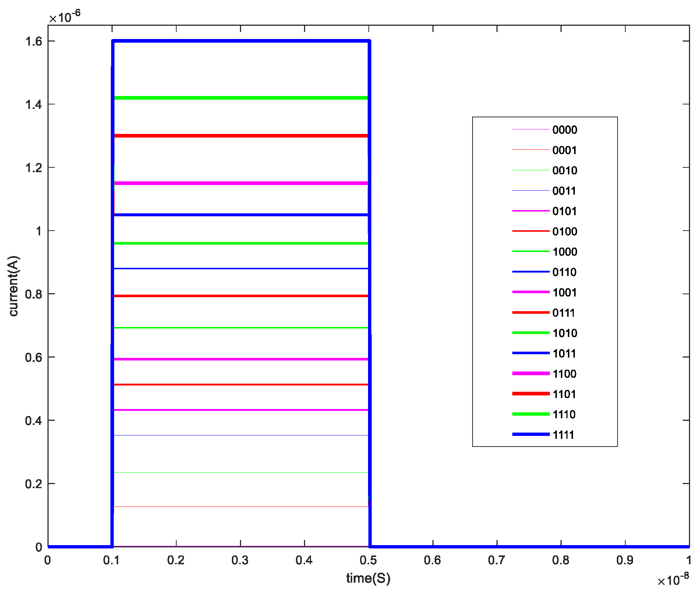This screenshot has width=700, height=597.
Task: Select the 0000 legend entry label
Action: tap(565, 130)
